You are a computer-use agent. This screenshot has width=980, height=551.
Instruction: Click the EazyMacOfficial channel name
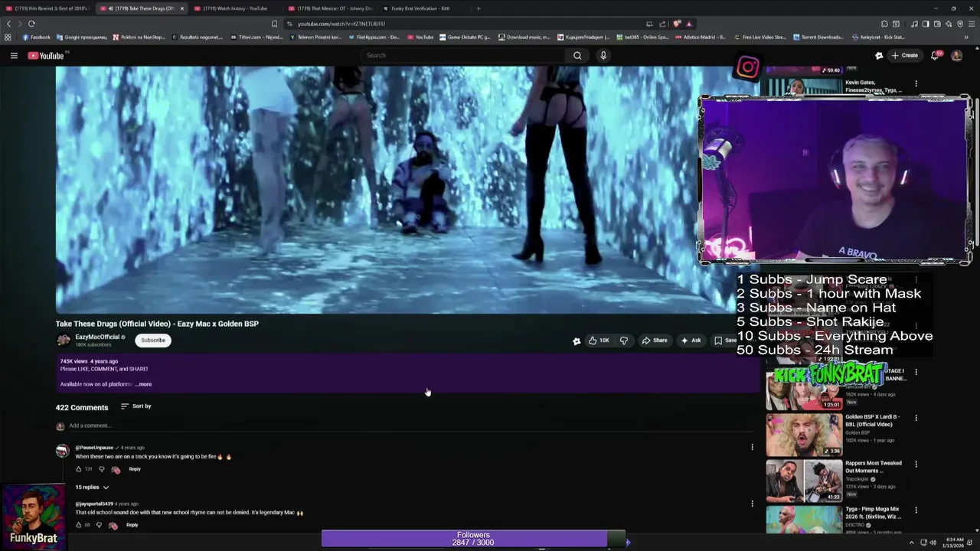[97, 337]
